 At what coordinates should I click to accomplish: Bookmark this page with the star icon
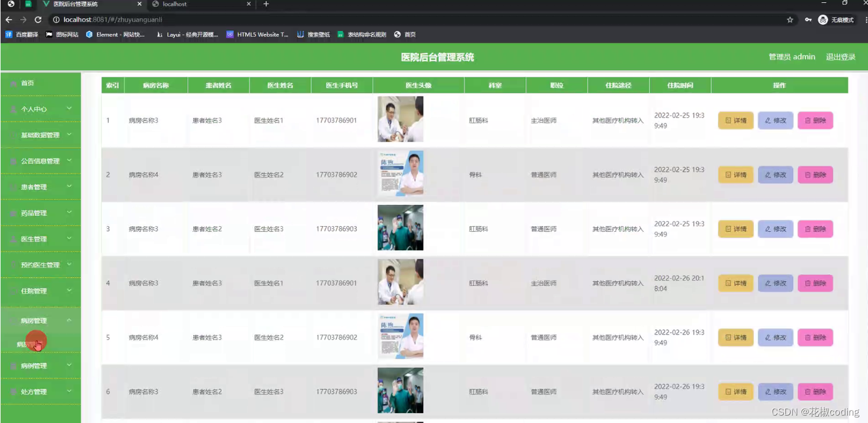790,20
